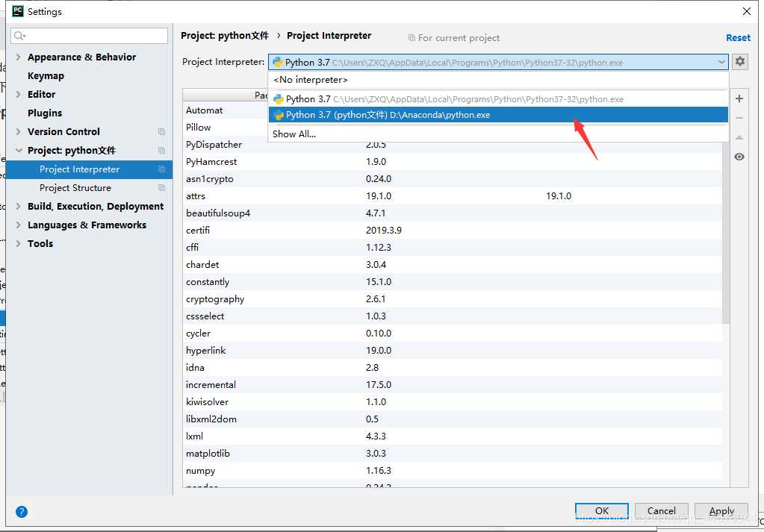The width and height of the screenshot is (764, 532).
Task: Select Python 3.7 Python37-32 interpreter option
Action: tap(498, 98)
